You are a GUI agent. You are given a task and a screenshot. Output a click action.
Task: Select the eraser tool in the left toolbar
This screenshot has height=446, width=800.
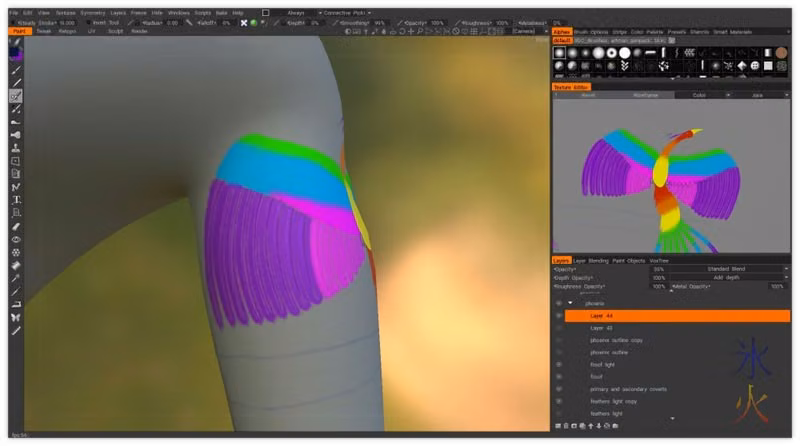coord(16,226)
